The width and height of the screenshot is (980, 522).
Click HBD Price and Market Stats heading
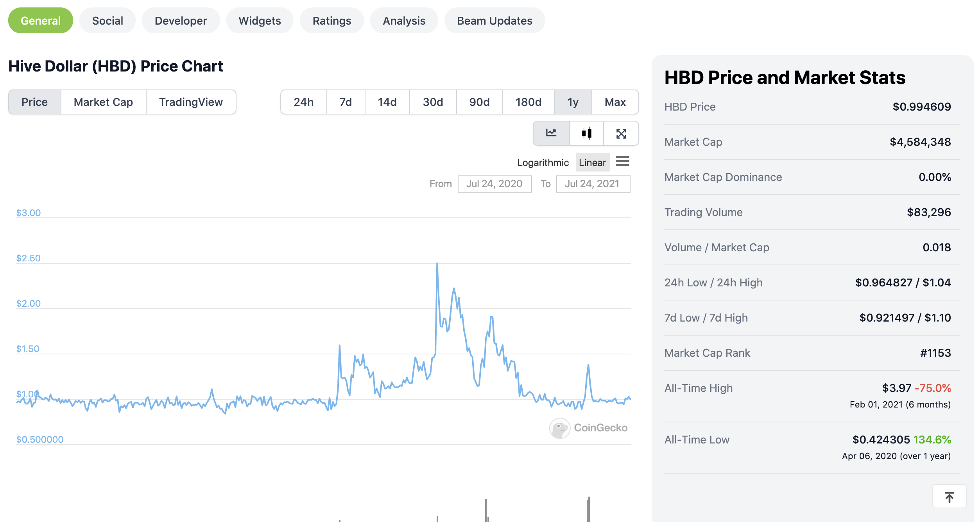(785, 77)
